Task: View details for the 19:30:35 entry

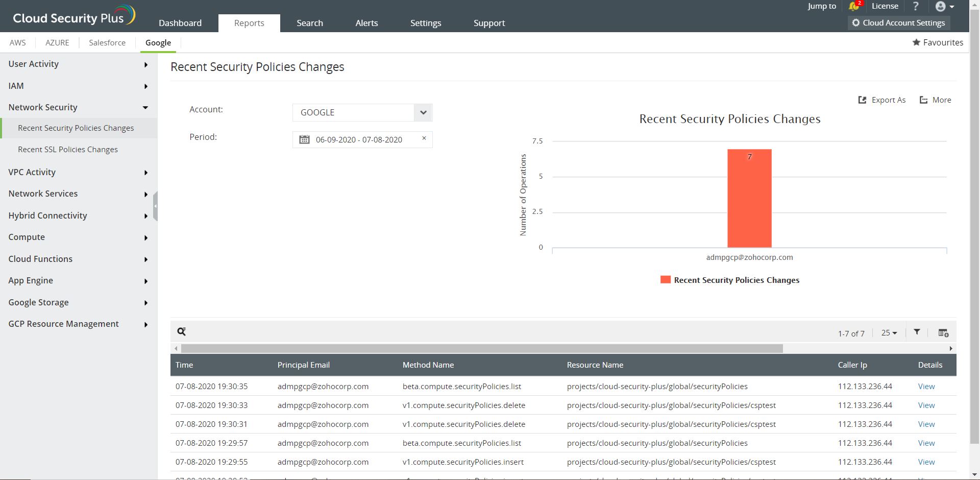Action: (926, 387)
